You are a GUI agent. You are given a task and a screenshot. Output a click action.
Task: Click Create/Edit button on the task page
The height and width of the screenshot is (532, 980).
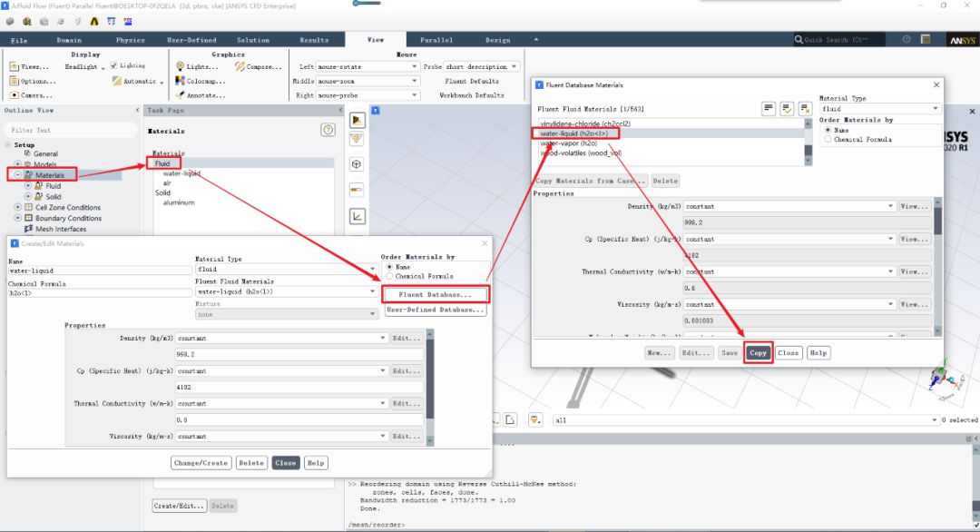pos(179,506)
